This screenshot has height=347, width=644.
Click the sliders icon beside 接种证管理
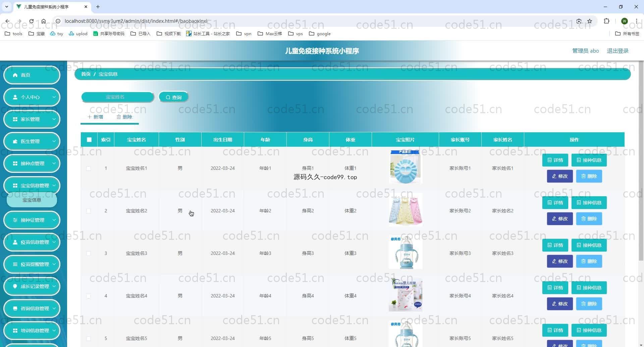[15, 220]
